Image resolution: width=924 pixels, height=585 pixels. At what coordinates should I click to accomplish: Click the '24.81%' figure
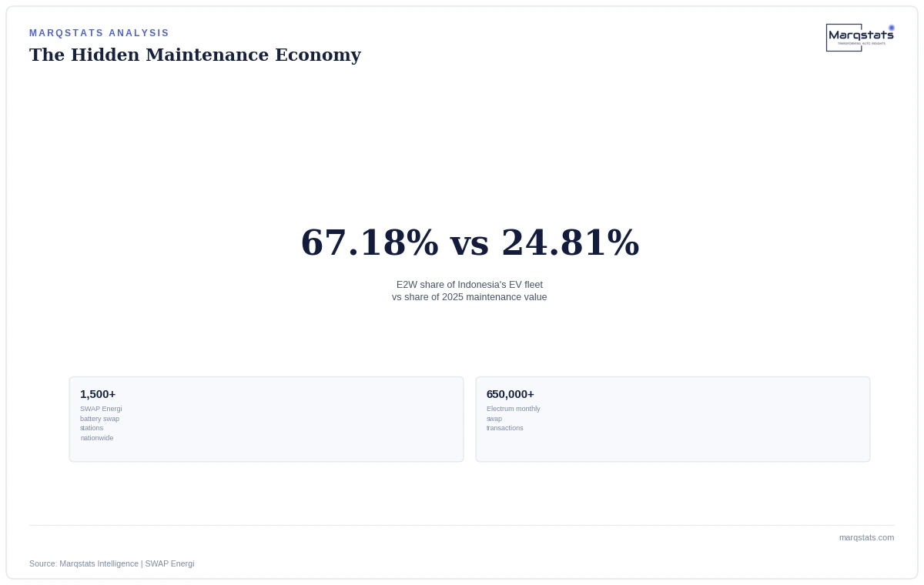(x=571, y=243)
